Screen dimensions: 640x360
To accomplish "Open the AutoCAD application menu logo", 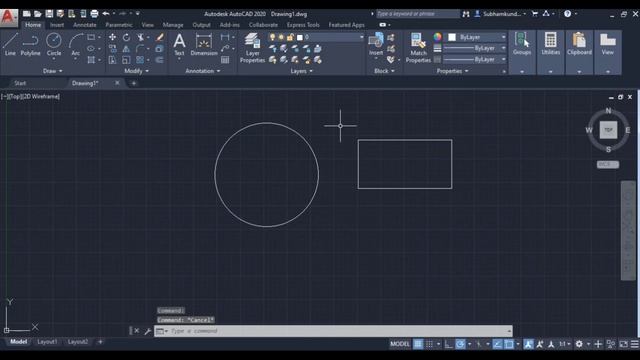I will 8,17.
